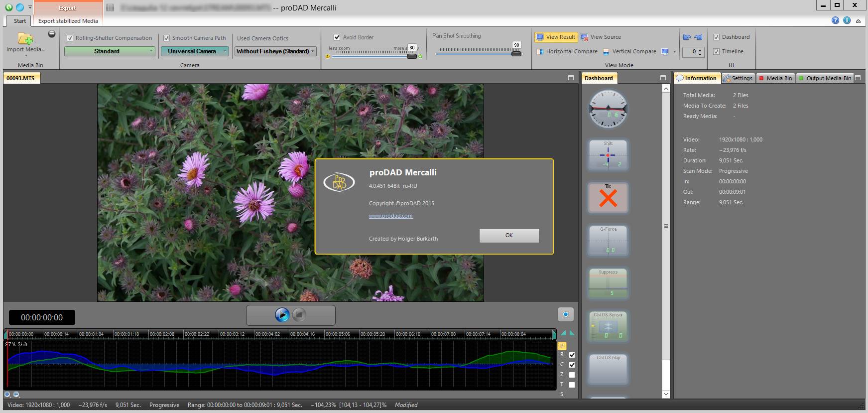
Task: Maximize the Information panel
Action: pos(858,78)
